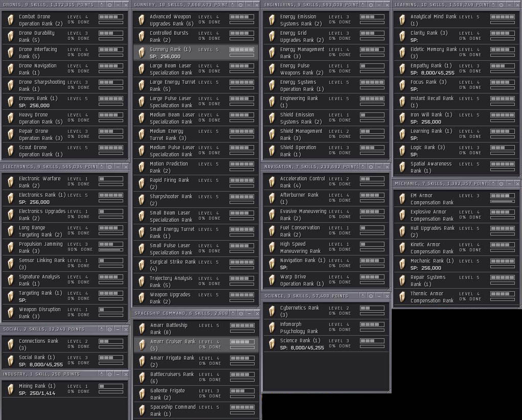Click the Motion Prediction skill book icon

[142, 167]
